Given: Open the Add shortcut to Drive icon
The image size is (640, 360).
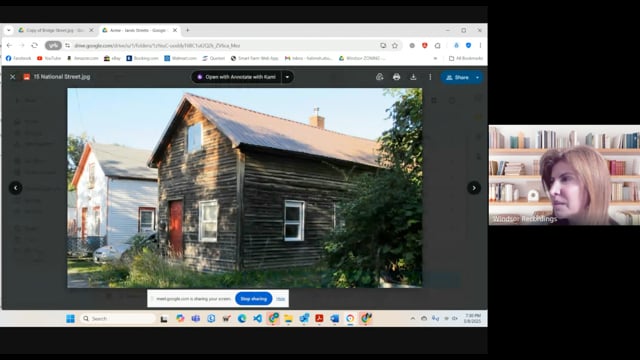Looking at the screenshot, I should point(380,77).
